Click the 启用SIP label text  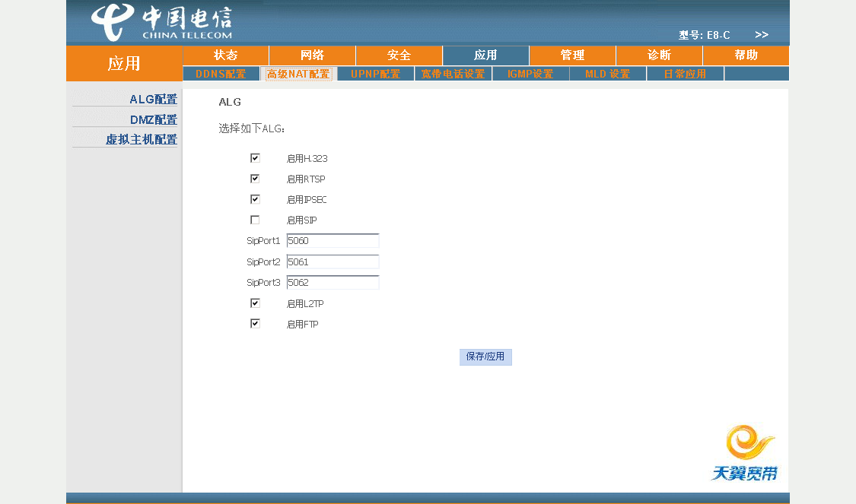(x=301, y=220)
